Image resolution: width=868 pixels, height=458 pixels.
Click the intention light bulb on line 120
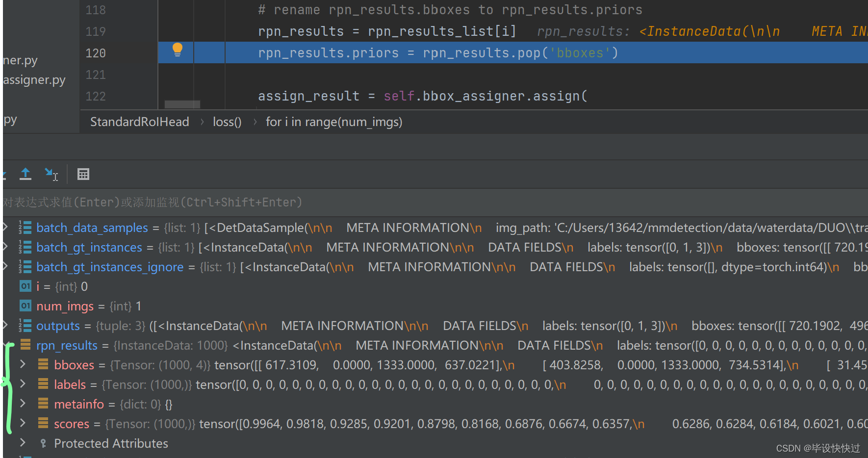click(176, 50)
